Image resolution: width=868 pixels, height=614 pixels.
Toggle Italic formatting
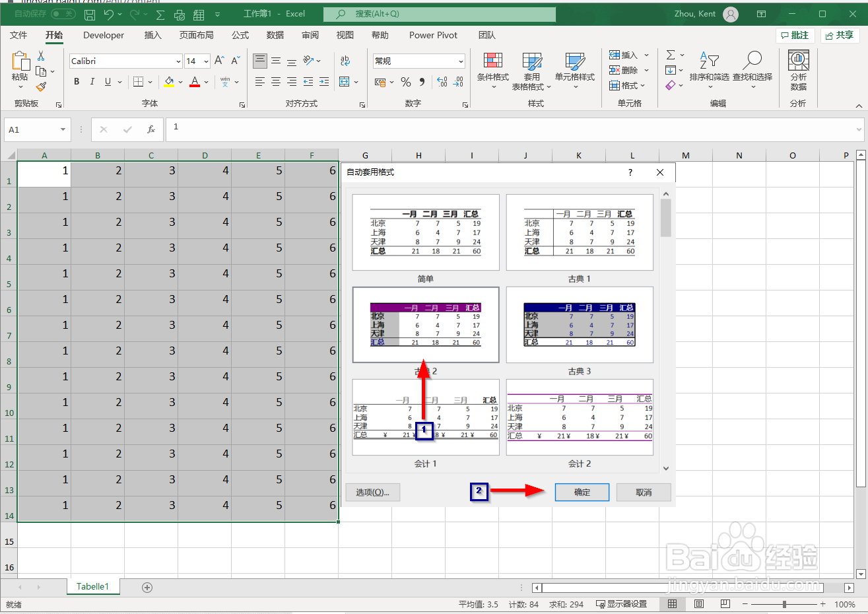click(92, 82)
